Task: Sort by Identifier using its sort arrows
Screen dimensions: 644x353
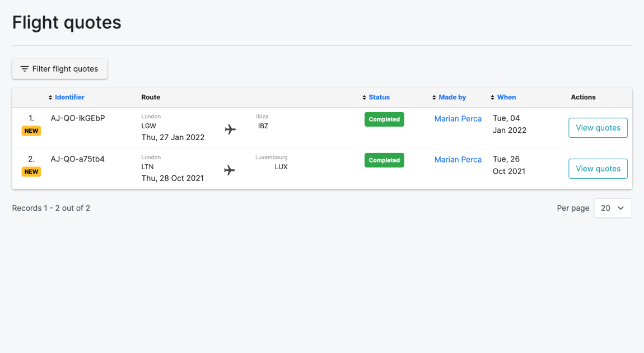Action: pyautogui.click(x=50, y=97)
